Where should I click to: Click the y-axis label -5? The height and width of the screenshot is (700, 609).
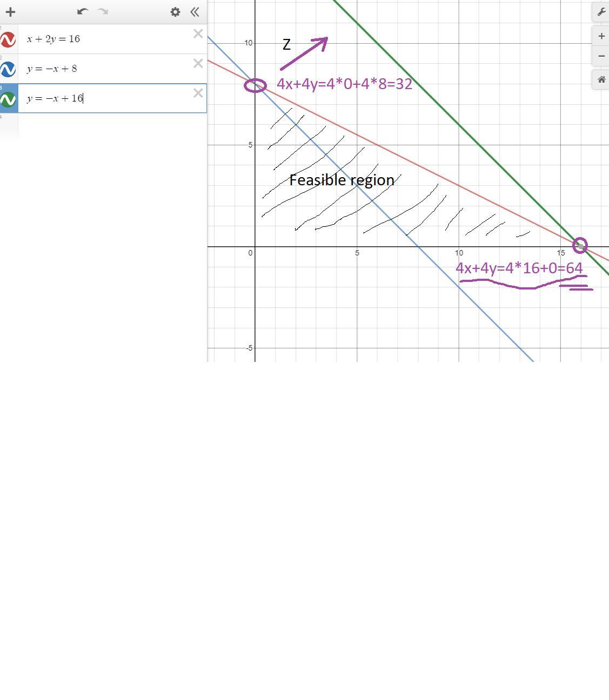(x=249, y=348)
